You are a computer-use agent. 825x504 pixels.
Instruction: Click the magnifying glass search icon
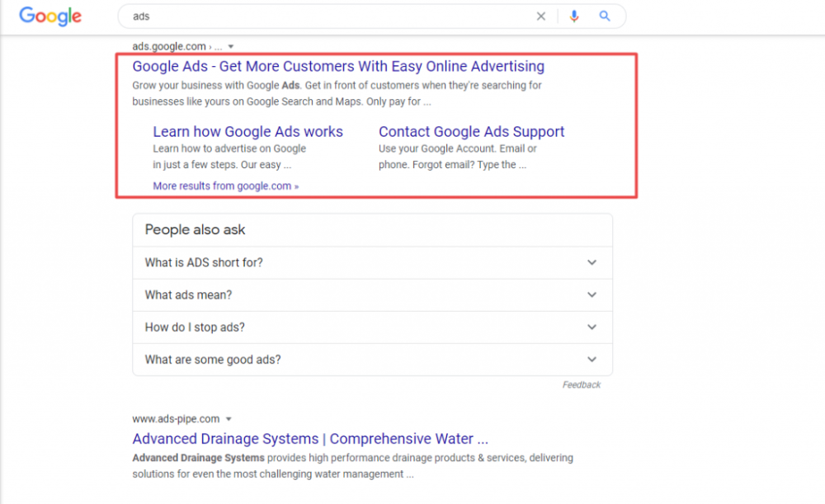[x=605, y=16]
